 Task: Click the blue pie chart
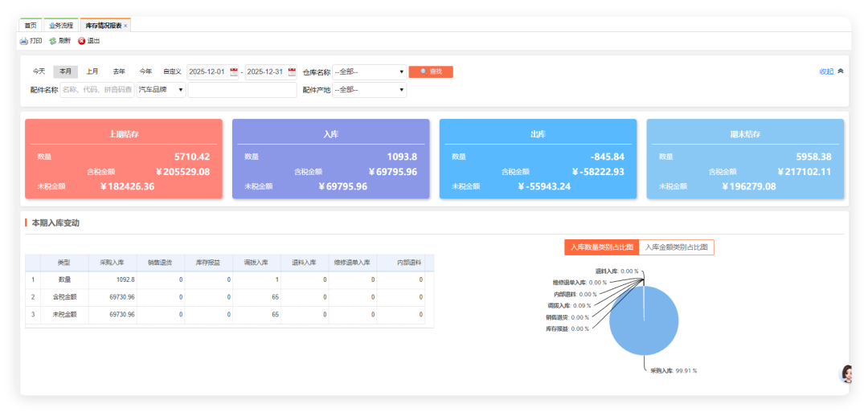pyautogui.click(x=644, y=320)
